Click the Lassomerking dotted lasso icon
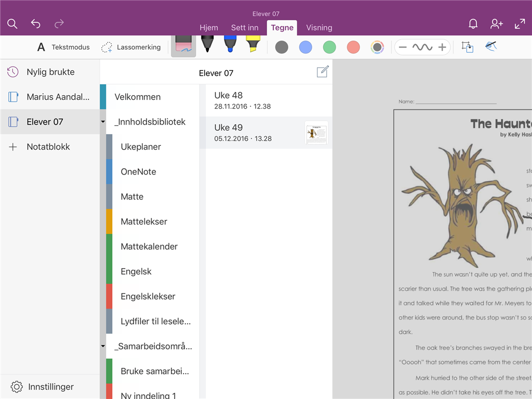 (107, 47)
